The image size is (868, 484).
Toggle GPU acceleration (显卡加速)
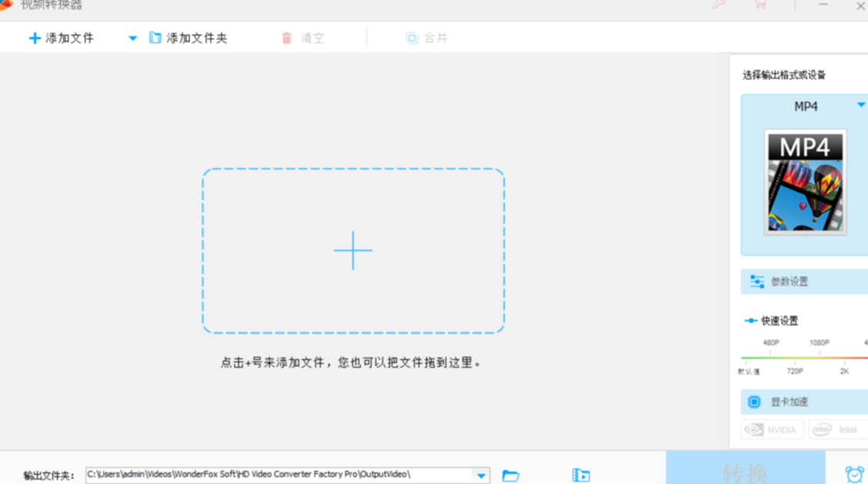point(804,402)
